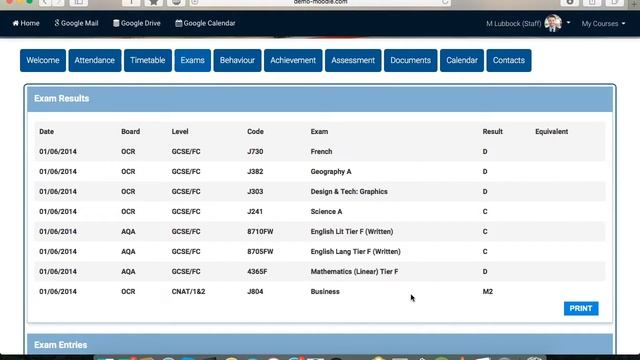The image size is (640, 360).
Task: Select the Geography A exam name
Action: click(331, 171)
